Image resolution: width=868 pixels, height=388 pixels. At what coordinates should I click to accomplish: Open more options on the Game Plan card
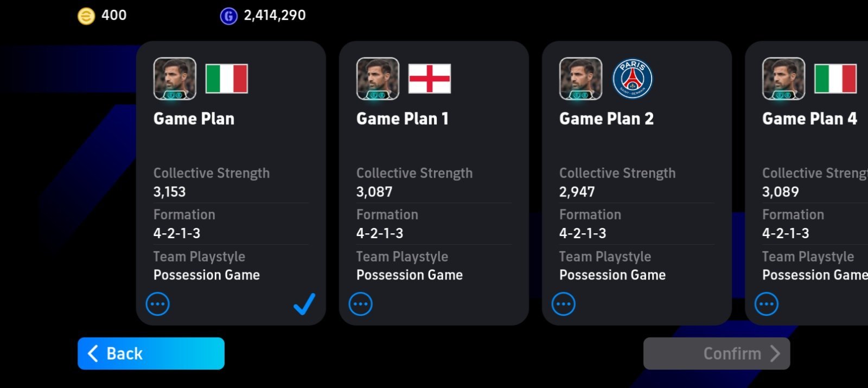[158, 304]
